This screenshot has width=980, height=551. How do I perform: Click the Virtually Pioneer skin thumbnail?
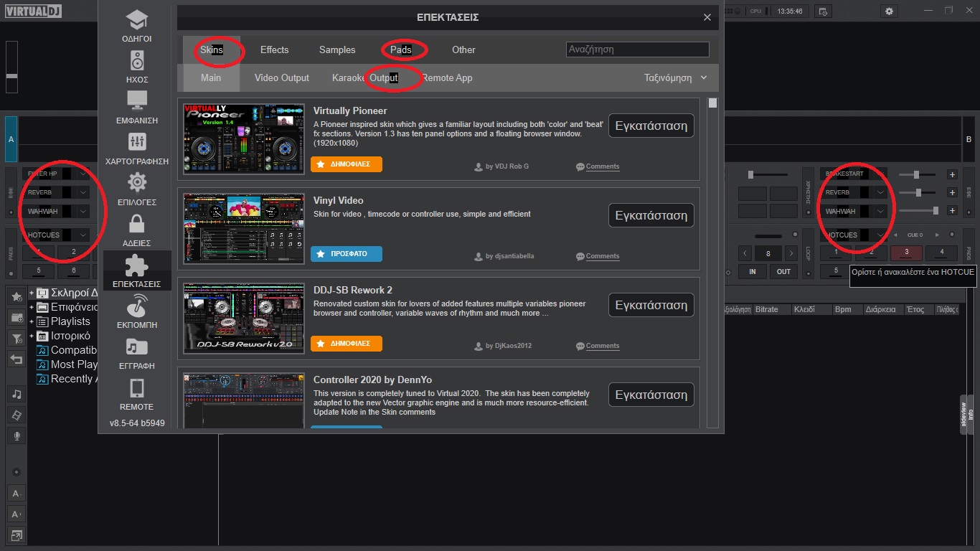coord(244,138)
